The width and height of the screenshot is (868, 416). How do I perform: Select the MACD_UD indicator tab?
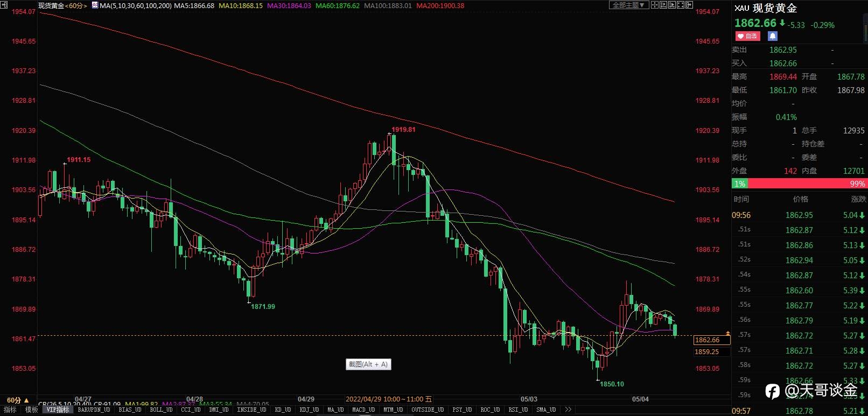click(363, 410)
